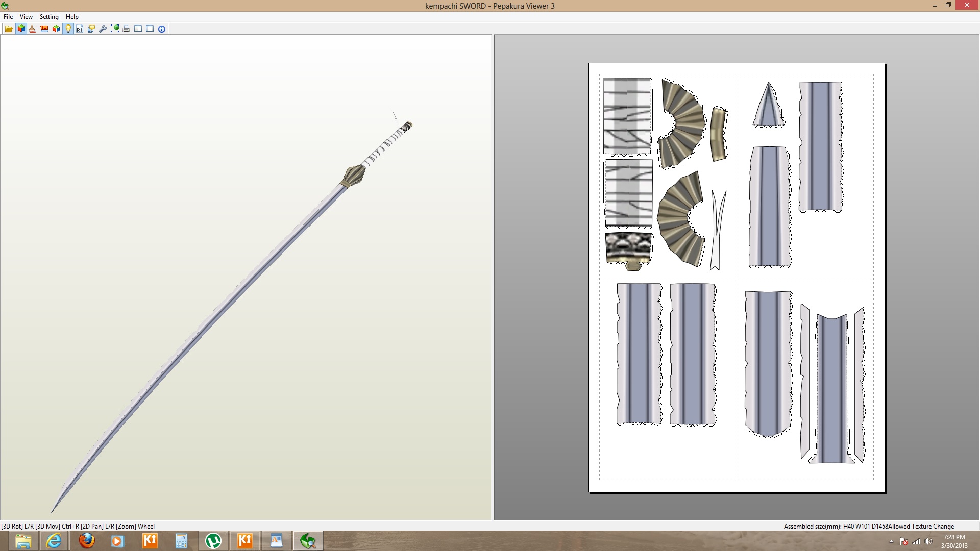
Task: Open the Help menu
Action: [x=70, y=16]
